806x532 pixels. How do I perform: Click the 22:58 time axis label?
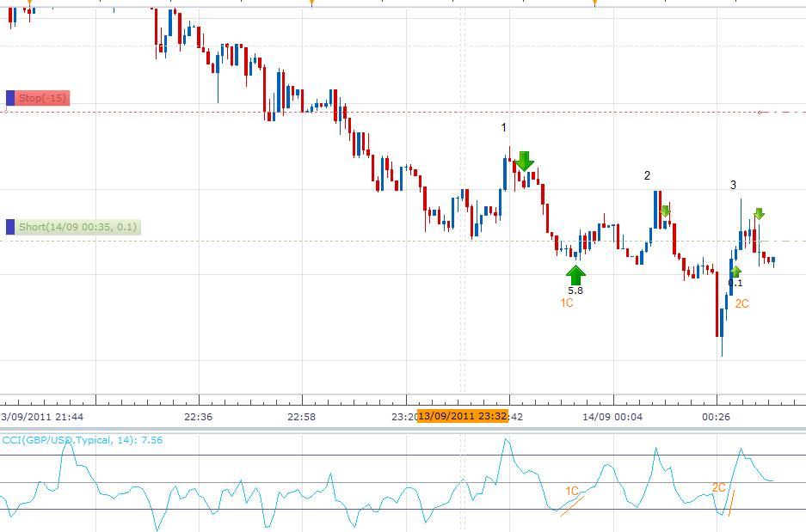[x=302, y=417]
